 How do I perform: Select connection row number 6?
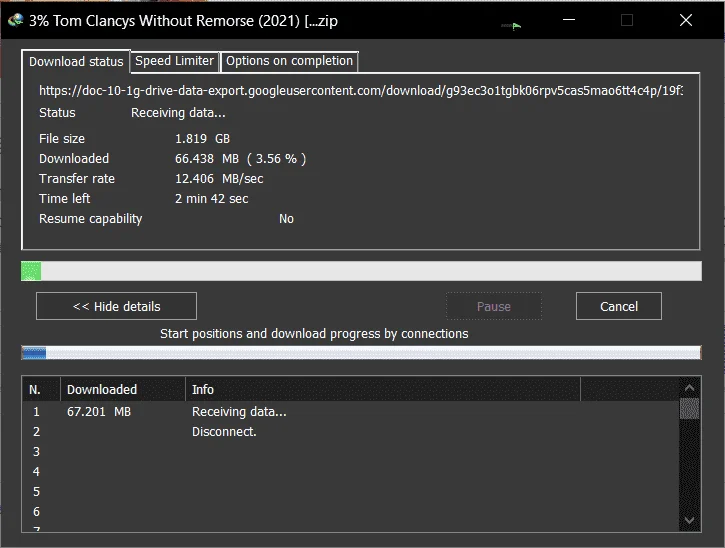(350, 511)
